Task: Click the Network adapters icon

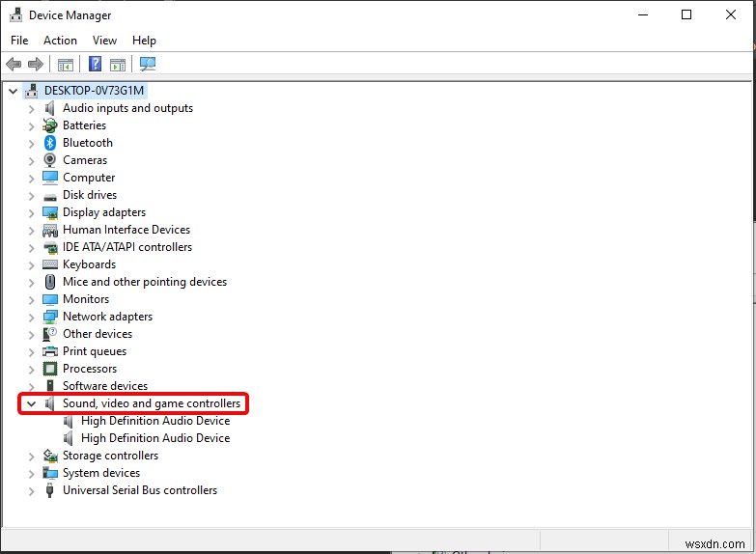Action: click(x=50, y=317)
